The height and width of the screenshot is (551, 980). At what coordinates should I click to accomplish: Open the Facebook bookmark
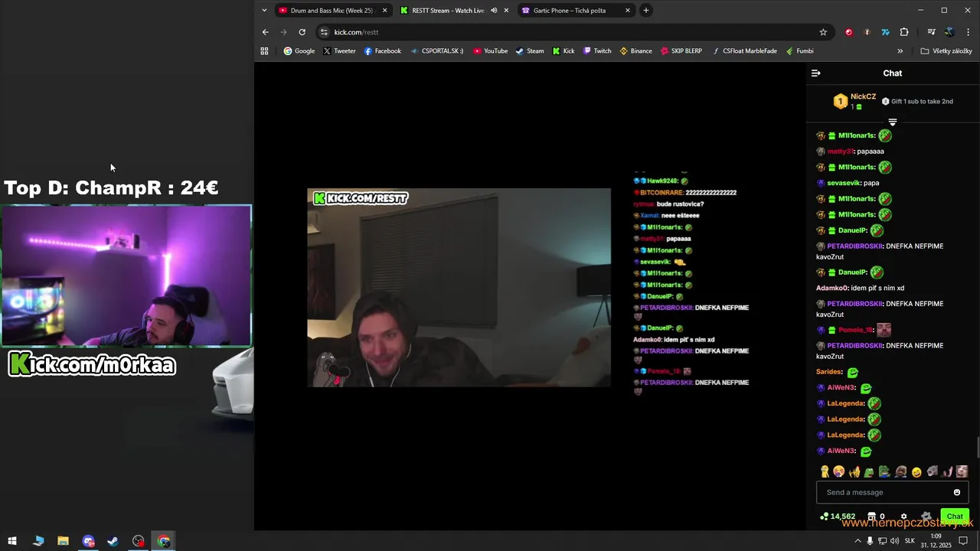(x=382, y=51)
